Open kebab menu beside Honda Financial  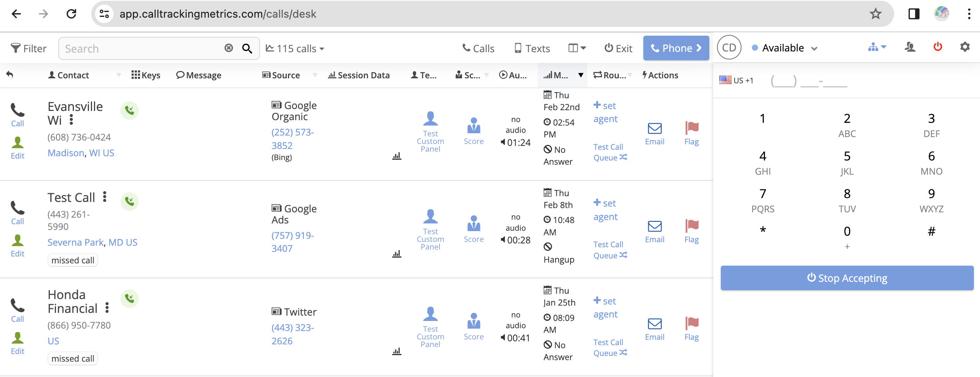pyautogui.click(x=107, y=308)
